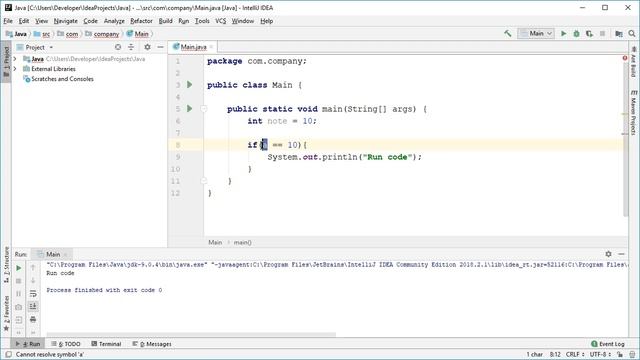Build the project with the hammer icon
Viewport: 640px width, 360px height.
(x=507, y=33)
